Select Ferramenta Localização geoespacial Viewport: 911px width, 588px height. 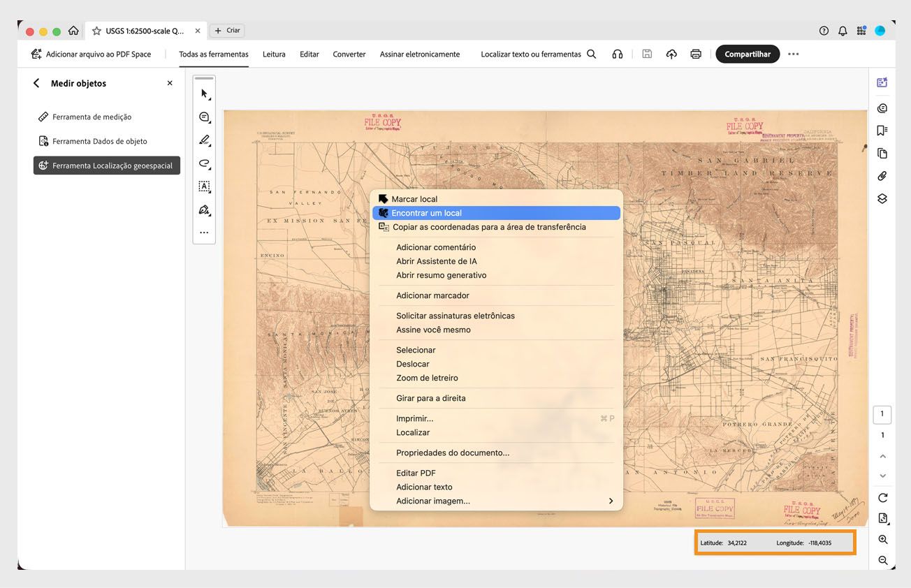click(107, 166)
